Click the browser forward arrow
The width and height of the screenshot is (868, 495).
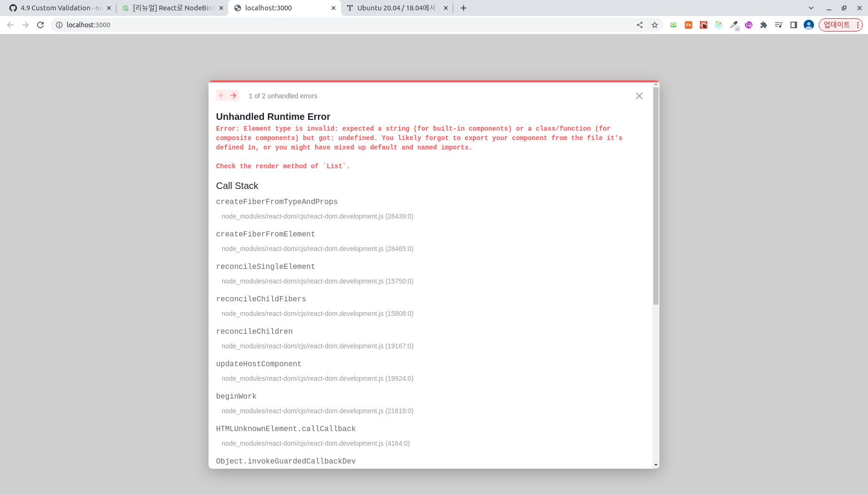(x=25, y=25)
